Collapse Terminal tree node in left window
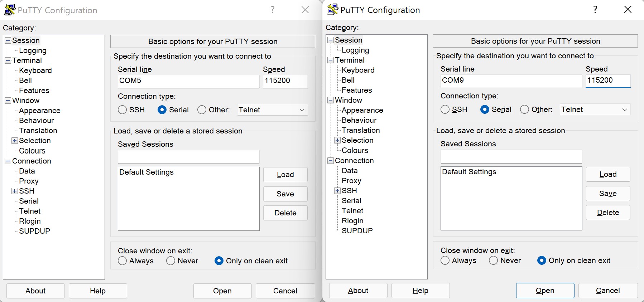 (x=8, y=60)
